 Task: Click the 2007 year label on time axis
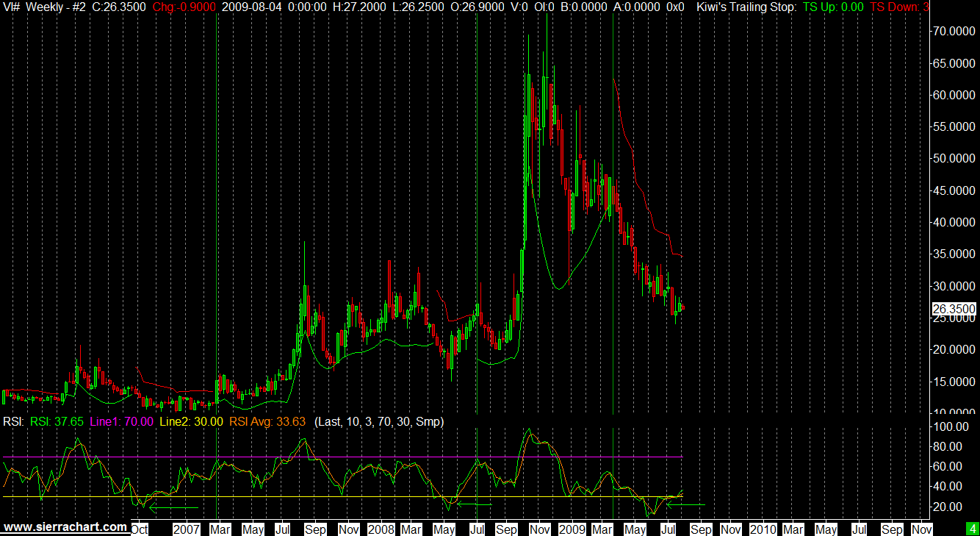187,529
